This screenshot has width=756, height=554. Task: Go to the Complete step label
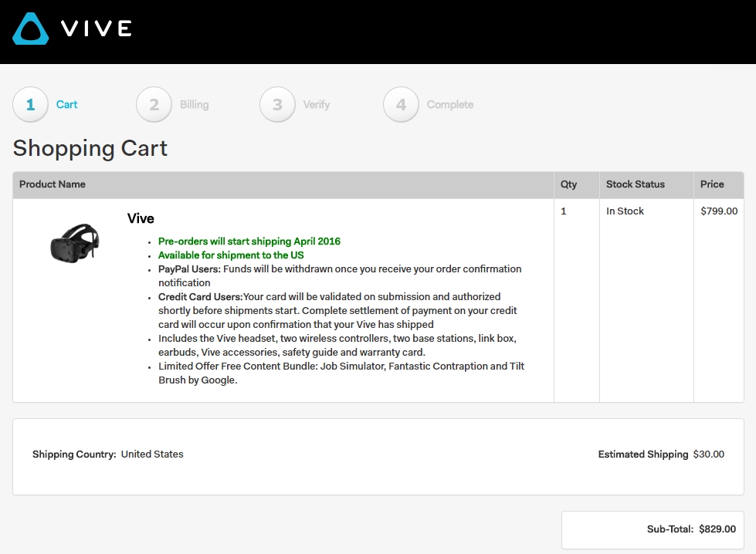tap(450, 104)
